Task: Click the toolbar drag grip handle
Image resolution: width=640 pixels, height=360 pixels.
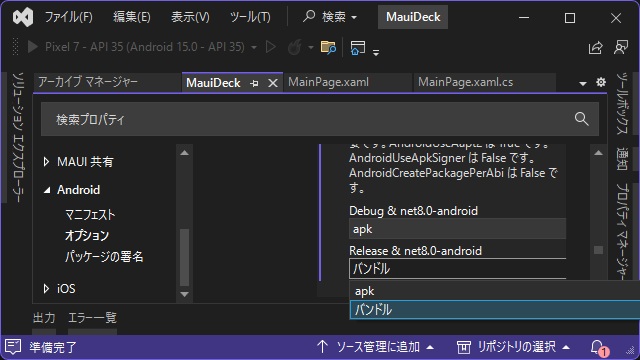Action: pos(16,47)
